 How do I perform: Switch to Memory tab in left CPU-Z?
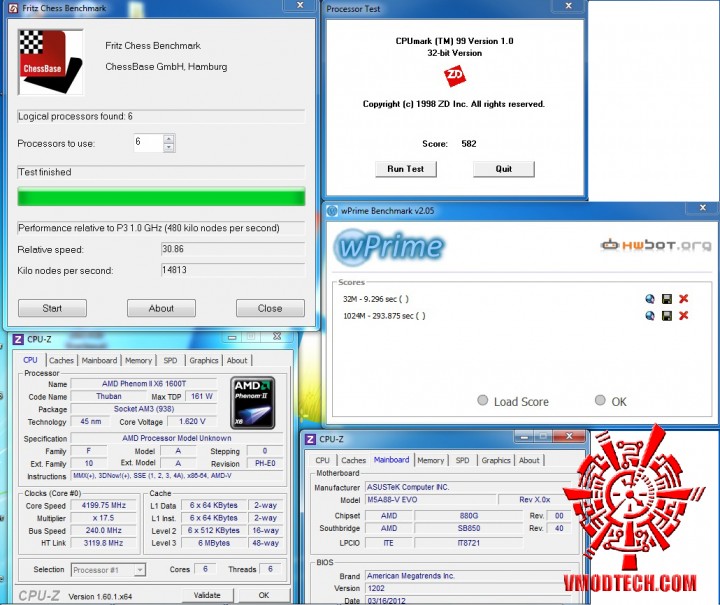(138, 360)
